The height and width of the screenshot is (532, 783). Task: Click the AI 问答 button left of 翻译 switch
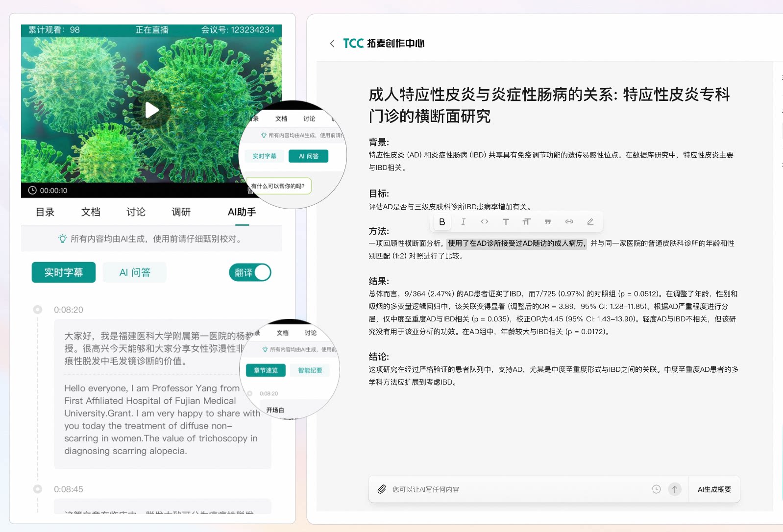coord(135,272)
